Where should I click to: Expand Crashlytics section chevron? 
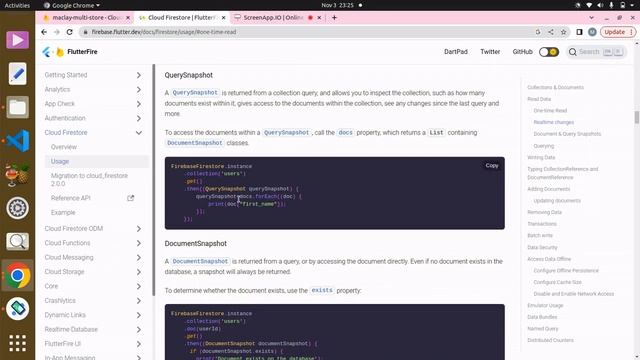[x=139, y=301]
